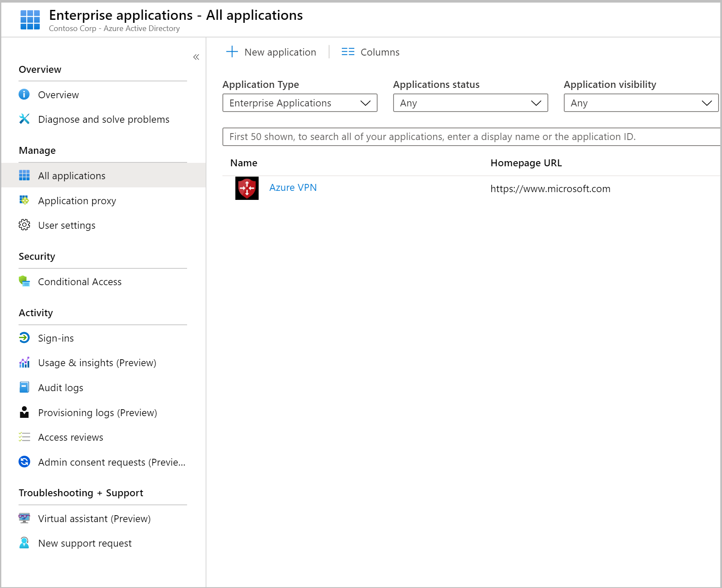The height and width of the screenshot is (588, 722).
Task: Open Access reviews menu item
Action: (71, 437)
